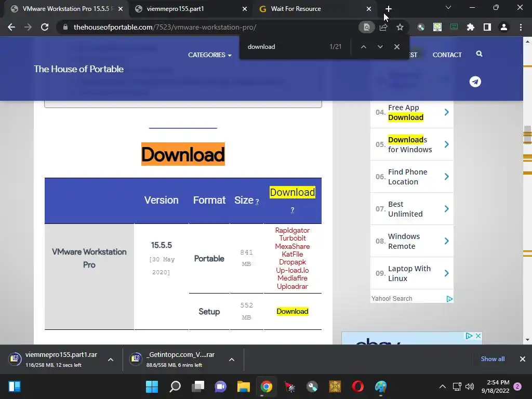This screenshot has height=399, width=532.
Task: Open the Extensions puzzle icon
Action: click(471, 27)
